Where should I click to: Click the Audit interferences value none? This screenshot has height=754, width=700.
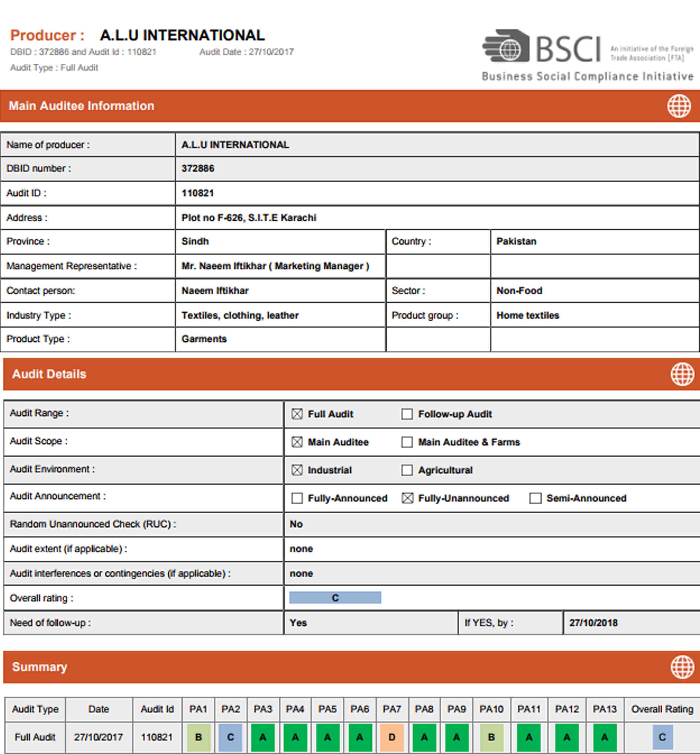(x=301, y=574)
